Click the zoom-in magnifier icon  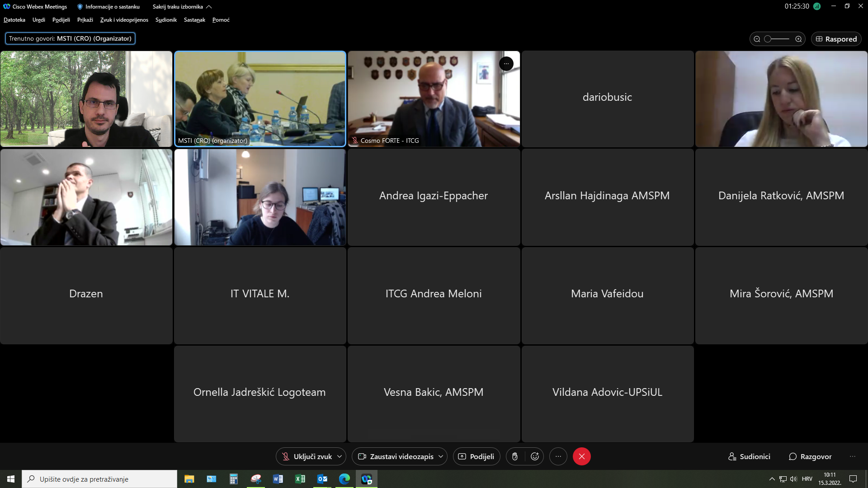coord(798,39)
